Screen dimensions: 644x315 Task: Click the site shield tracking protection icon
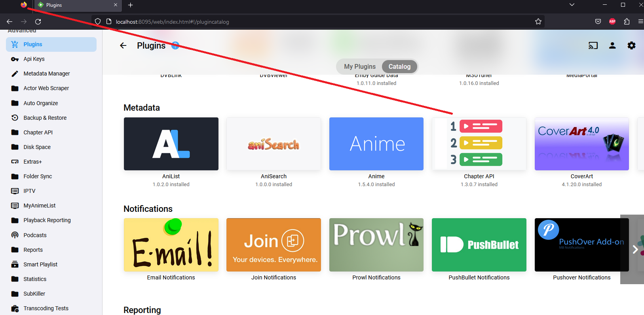pyautogui.click(x=98, y=22)
